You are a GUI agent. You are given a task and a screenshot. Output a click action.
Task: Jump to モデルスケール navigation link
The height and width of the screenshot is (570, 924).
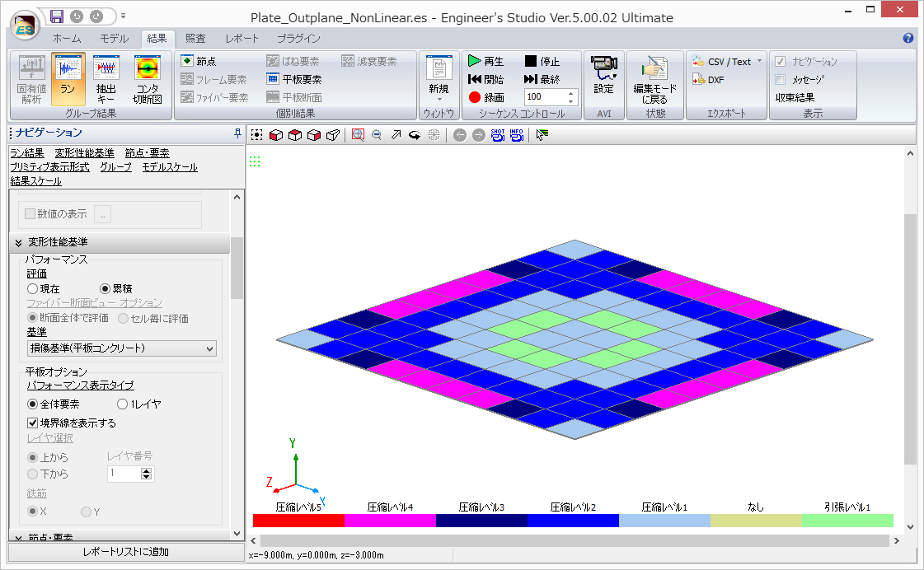pyautogui.click(x=170, y=167)
